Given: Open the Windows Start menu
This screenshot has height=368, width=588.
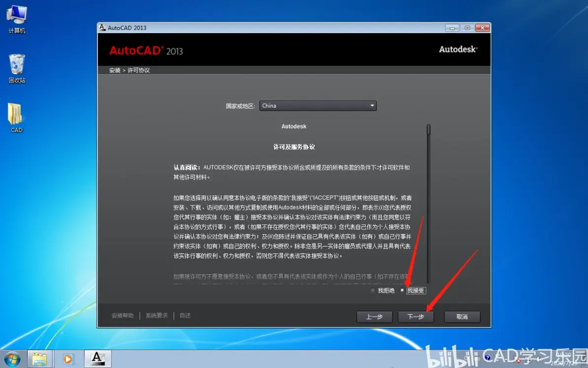Looking at the screenshot, I should (x=12, y=359).
